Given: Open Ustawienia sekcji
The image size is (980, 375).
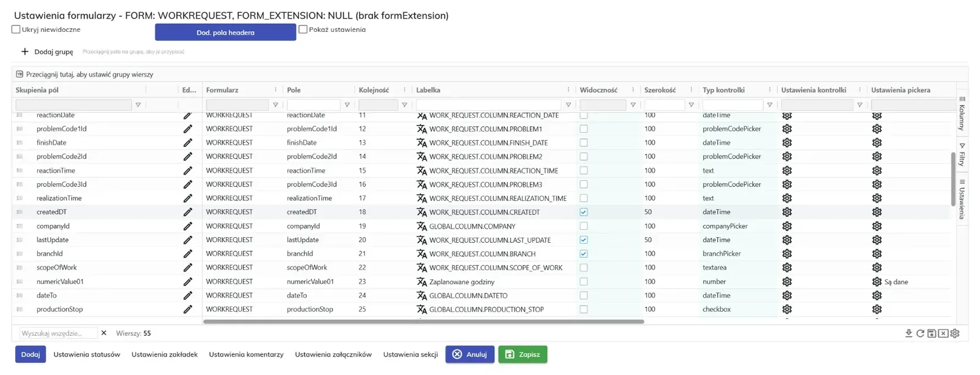Looking at the screenshot, I should pos(410,354).
